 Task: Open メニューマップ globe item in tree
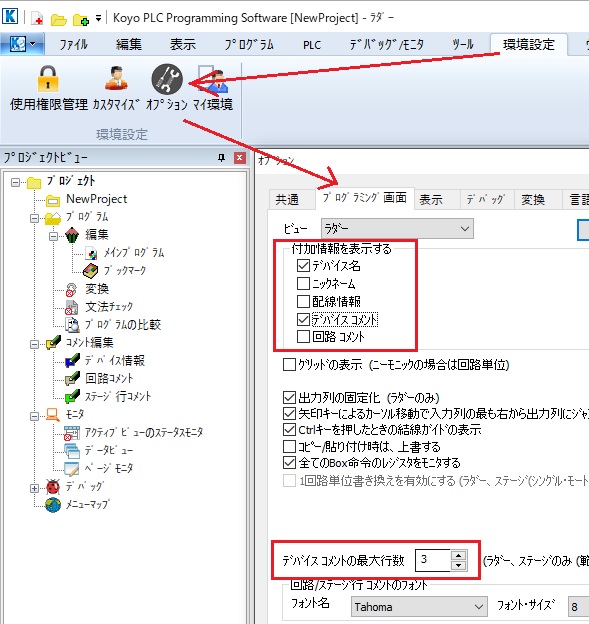53,505
